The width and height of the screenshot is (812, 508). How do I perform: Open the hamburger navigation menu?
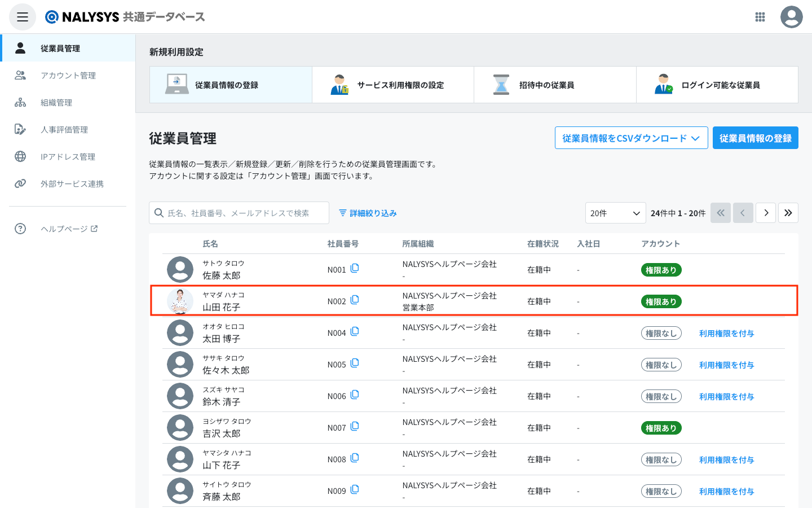pos(23,17)
